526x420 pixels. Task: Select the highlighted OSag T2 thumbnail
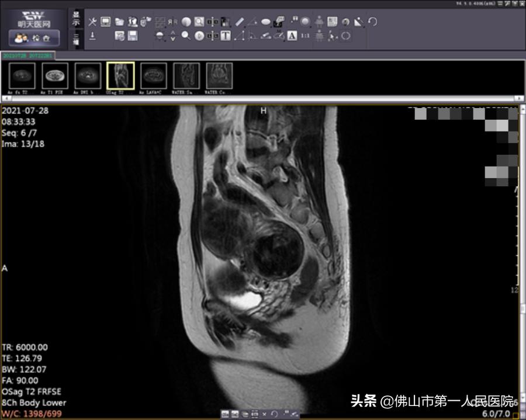pos(120,76)
